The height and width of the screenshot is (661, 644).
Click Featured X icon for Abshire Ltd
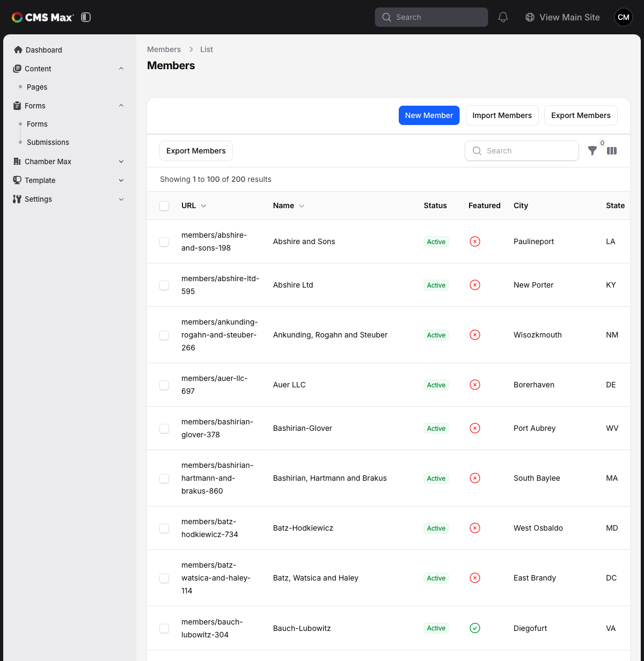(x=475, y=285)
